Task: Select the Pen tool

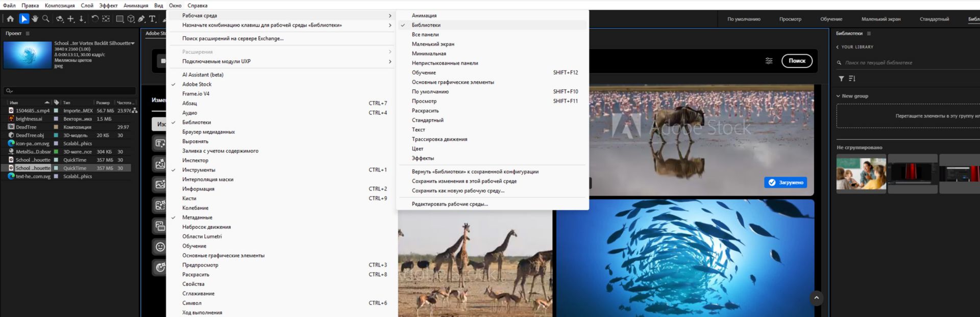Action: tap(141, 19)
